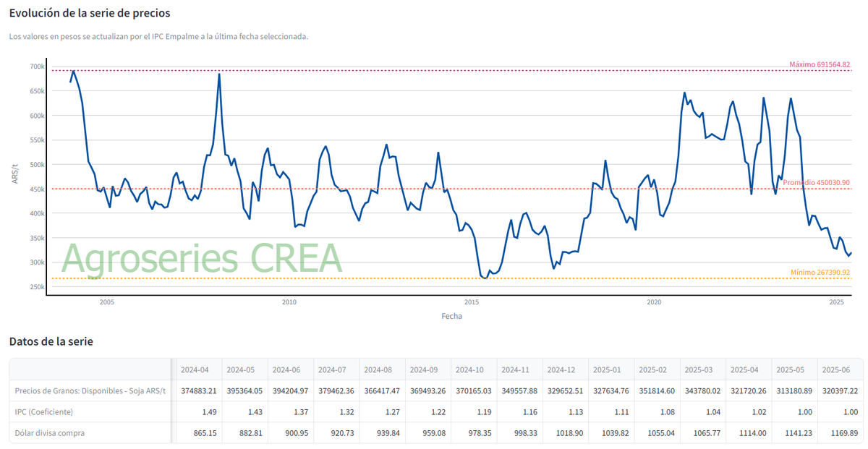The height and width of the screenshot is (449, 868).
Task: Select the 2024-04 column header
Action: 195,369
